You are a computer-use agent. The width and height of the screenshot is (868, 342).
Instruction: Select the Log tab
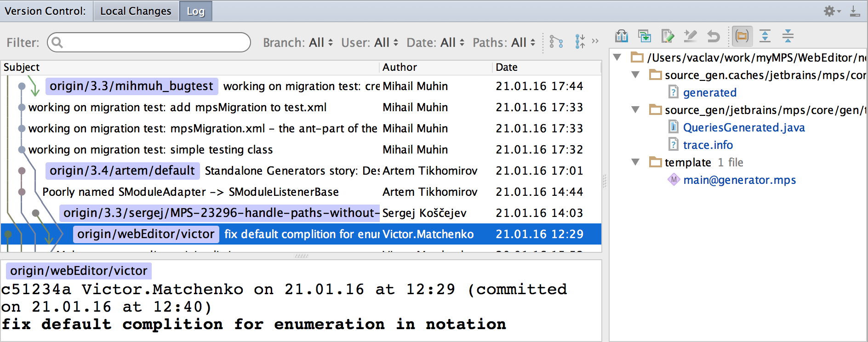(195, 11)
